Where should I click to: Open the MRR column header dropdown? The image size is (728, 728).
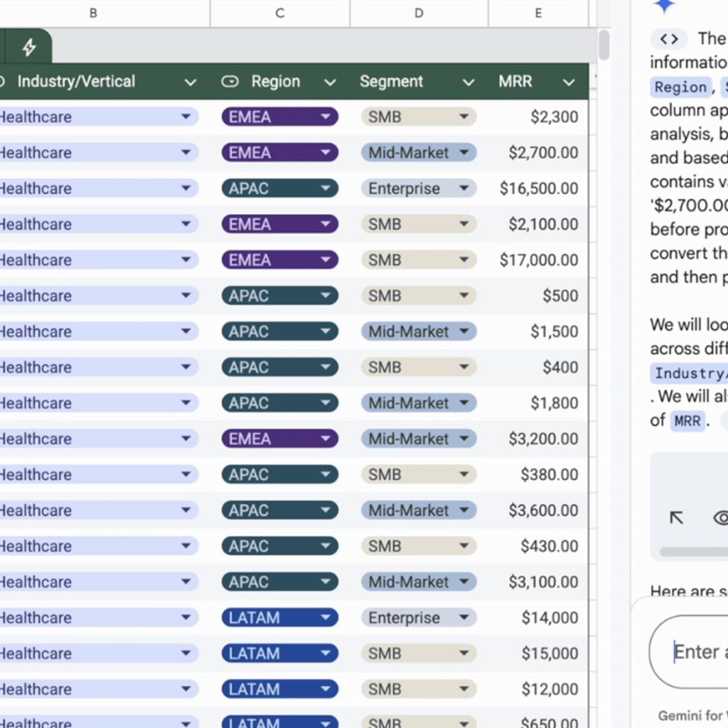point(569,82)
